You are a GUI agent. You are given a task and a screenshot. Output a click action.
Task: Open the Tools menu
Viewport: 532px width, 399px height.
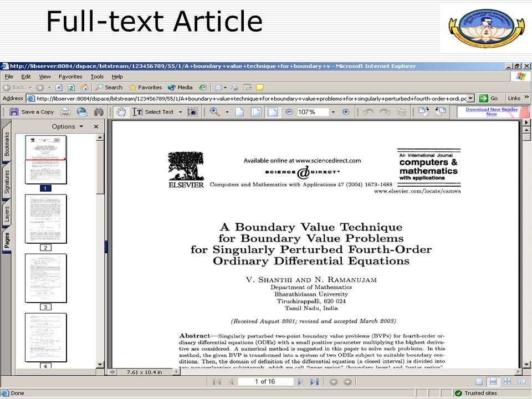(97, 76)
